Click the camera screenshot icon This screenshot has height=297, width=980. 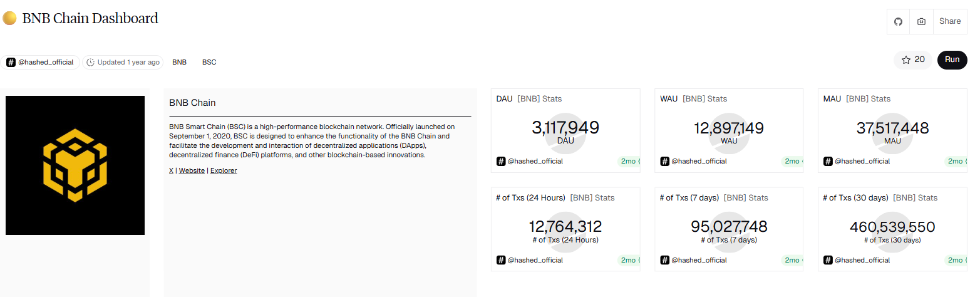point(921,21)
